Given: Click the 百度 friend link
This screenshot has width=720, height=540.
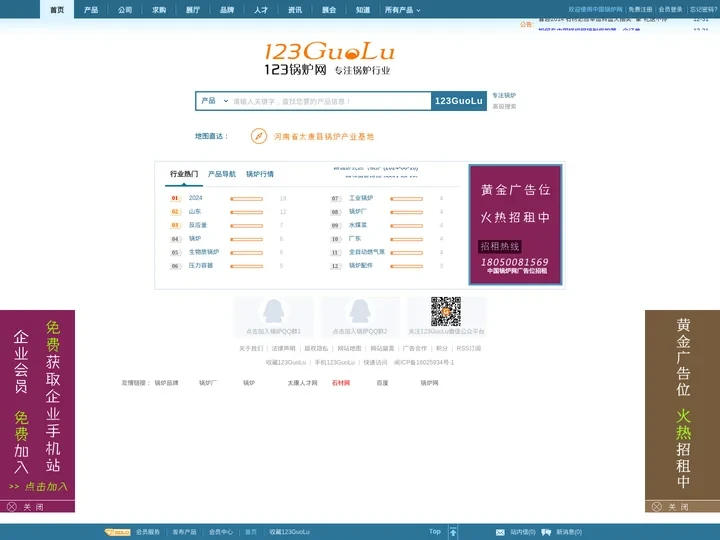Looking at the screenshot, I should [x=382, y=383].
